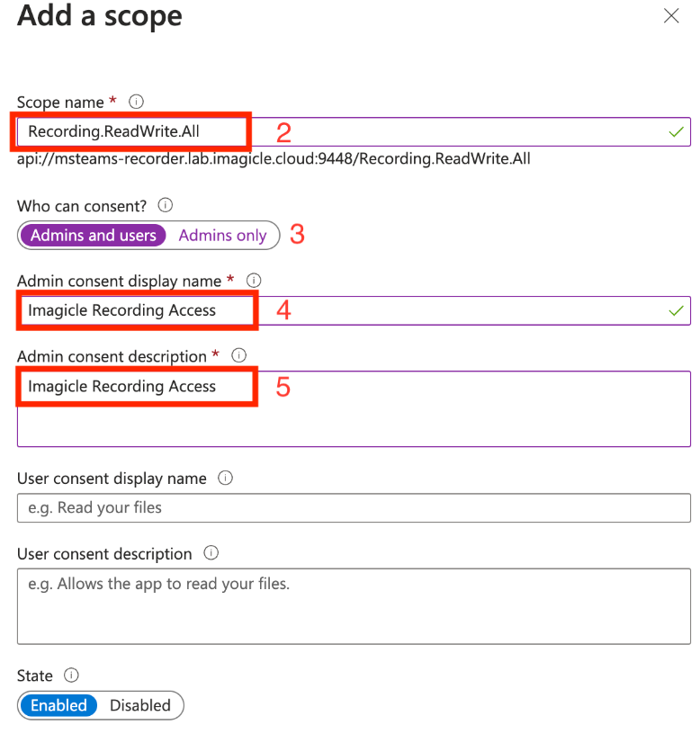Set State to Disabled
This screenshot has width=700, height=734.
[139, 706]
